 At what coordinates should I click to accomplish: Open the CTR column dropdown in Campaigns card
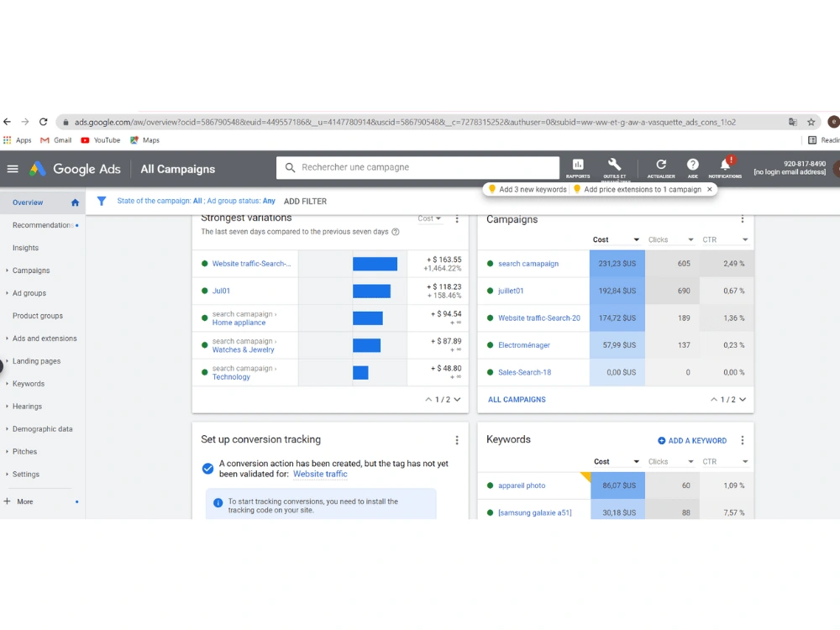coord(726,239)
